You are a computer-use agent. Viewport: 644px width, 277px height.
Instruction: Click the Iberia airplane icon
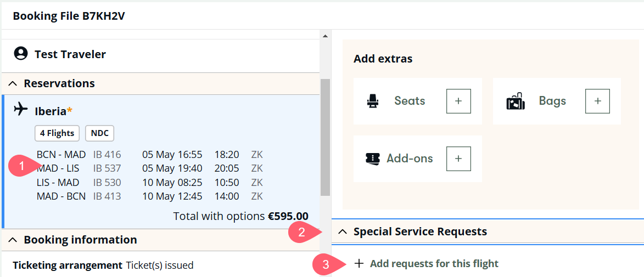pyautogui.click(x=21, y=109)
